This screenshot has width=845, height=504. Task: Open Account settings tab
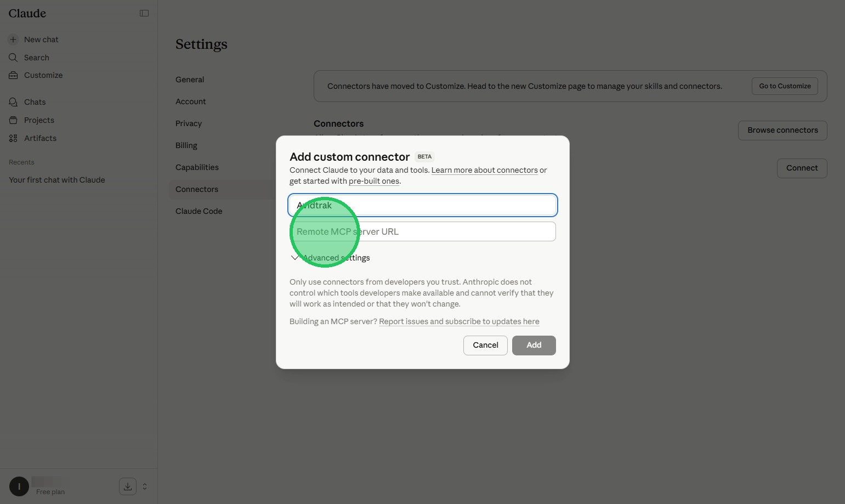coord(191,101)
